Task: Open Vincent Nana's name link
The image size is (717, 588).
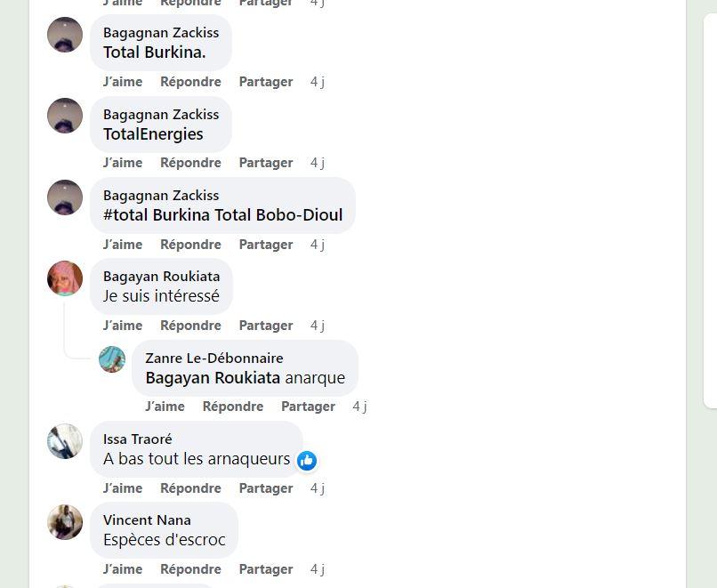Action: [x=147, y=520]
